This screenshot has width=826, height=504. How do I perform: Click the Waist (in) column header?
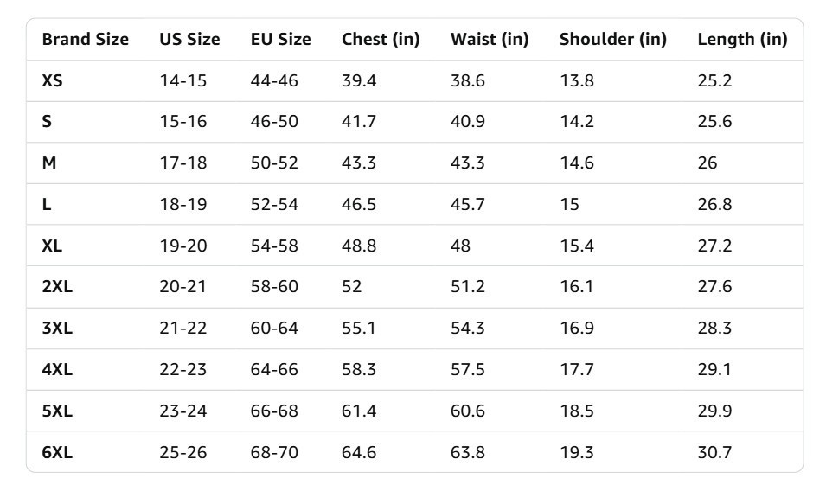[490, 39]
